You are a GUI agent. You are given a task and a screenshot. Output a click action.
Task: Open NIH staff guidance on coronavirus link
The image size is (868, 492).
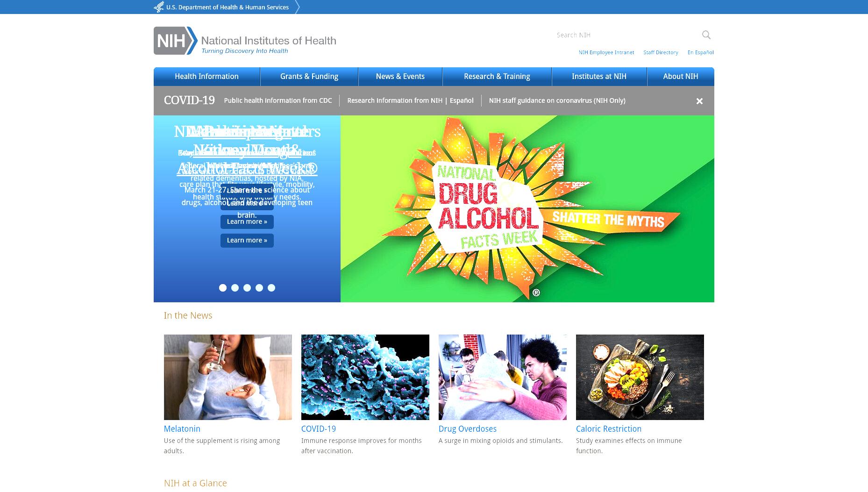(557, 100)
